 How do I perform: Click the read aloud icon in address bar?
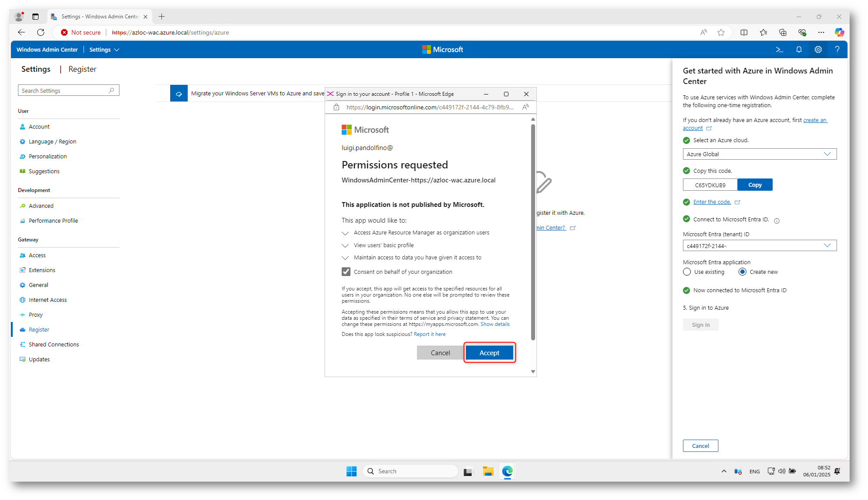tap(703, 32)
